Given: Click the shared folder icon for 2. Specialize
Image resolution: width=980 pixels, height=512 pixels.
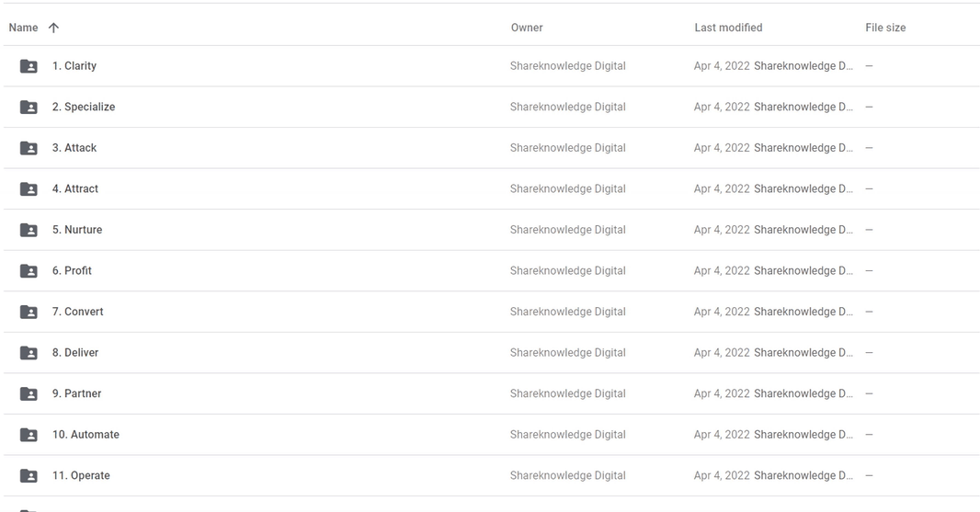Looking at the screenshot, I should [x=28, y=108].
